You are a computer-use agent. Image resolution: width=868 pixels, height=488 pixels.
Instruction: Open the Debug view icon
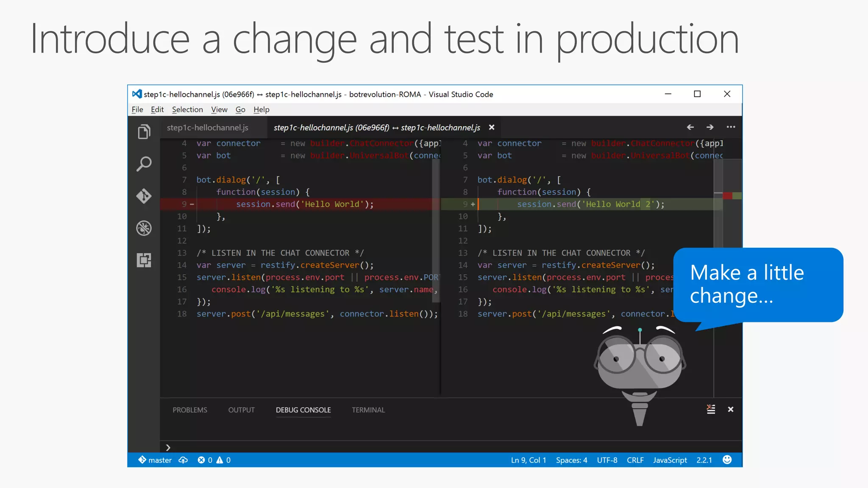pyautogui.click(x=144, y=228)
